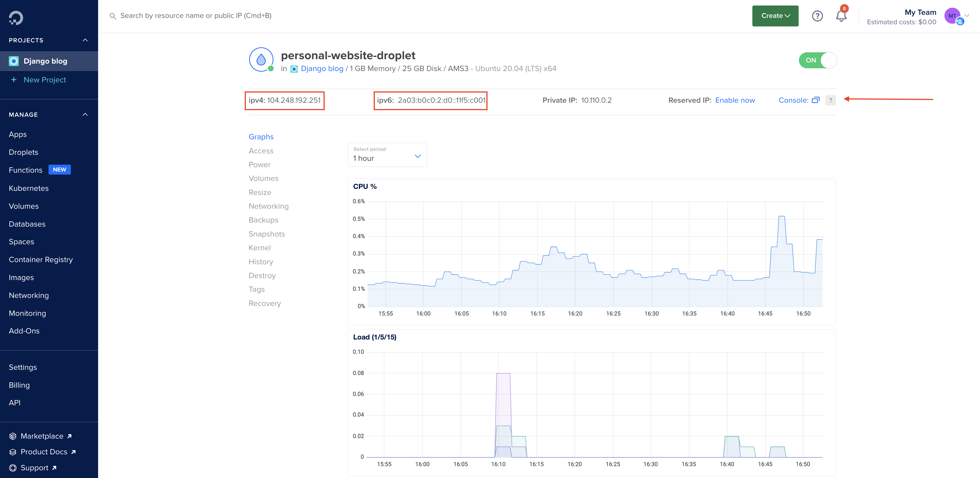The image size is (980, 478).
Task: Open the Tags tab
Action: tap(256, 289)
